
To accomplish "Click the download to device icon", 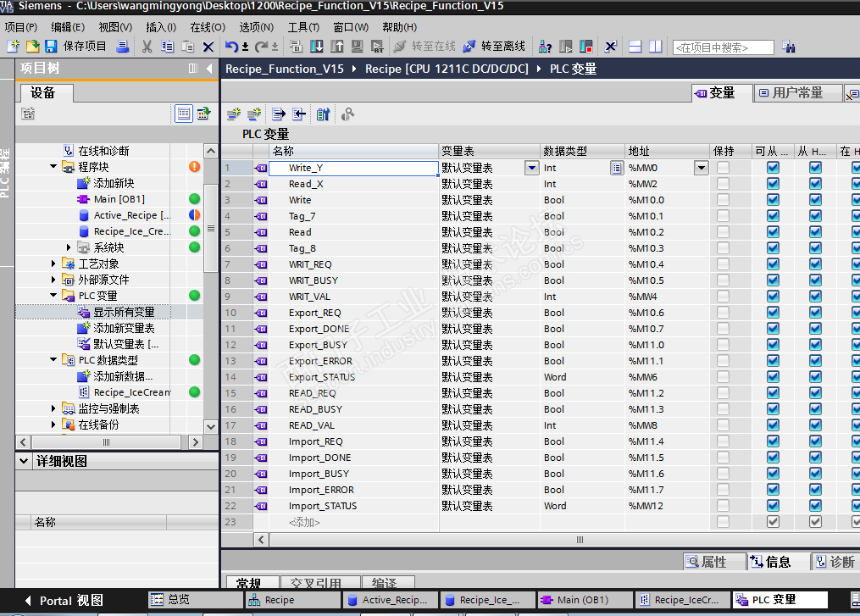I will click(316, 47).
